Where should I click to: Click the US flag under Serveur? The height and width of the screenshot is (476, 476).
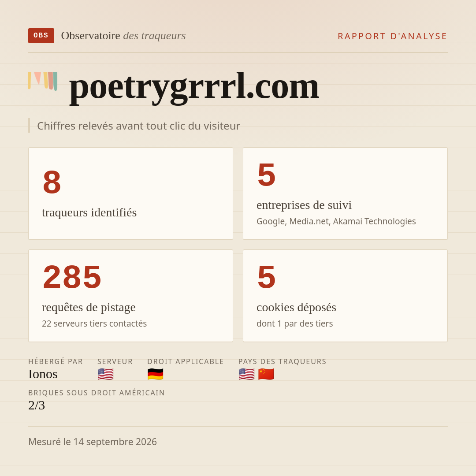(x=106, y=374)
